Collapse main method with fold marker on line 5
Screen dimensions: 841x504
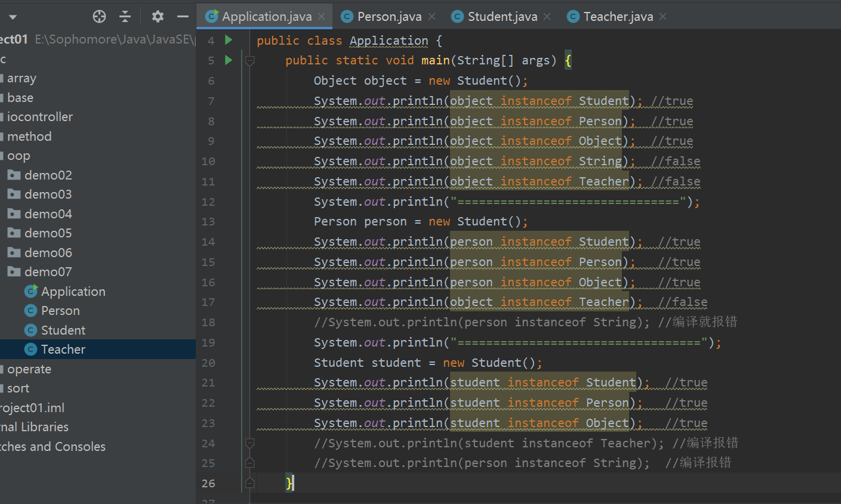pos(250,60)
